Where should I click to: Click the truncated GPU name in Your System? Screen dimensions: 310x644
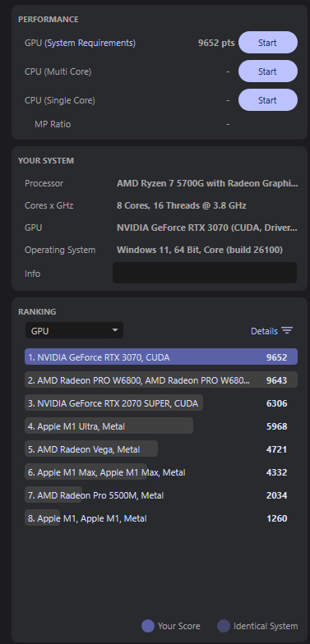tap(207, 228)
